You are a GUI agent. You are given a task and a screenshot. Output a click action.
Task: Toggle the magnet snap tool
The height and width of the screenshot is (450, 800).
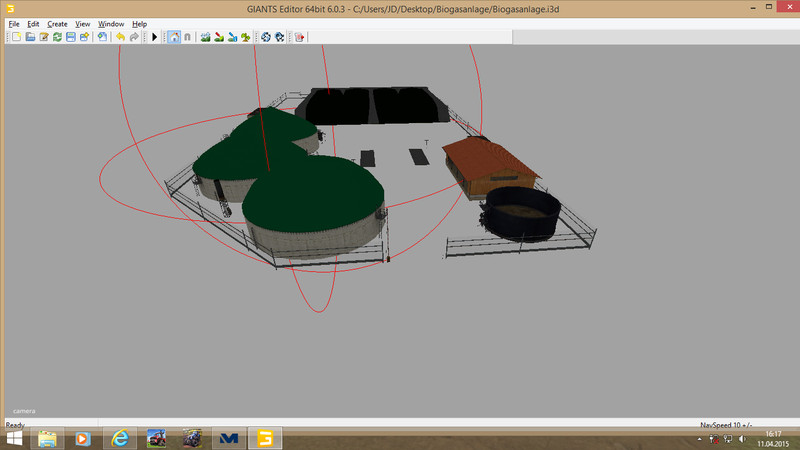pos(187,37)
